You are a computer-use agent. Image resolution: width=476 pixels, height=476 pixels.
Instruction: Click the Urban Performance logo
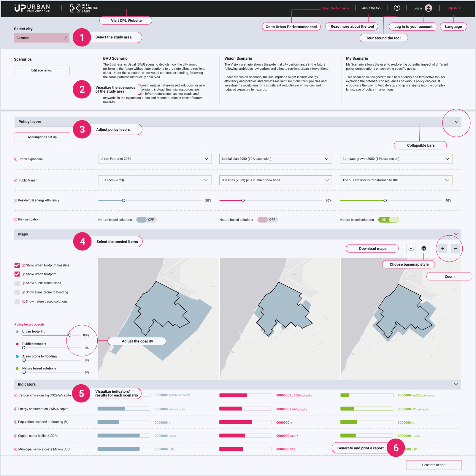click(x=32, y=8)
